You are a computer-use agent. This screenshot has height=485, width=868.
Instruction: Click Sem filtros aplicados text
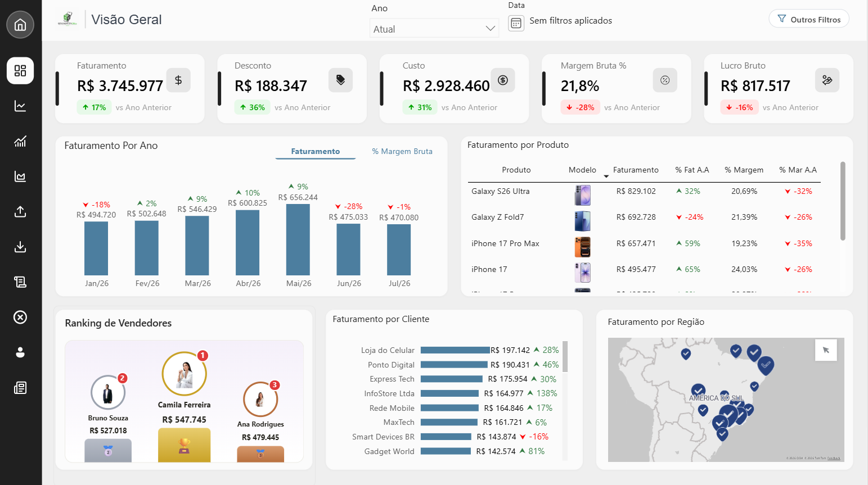coord(570,21)
